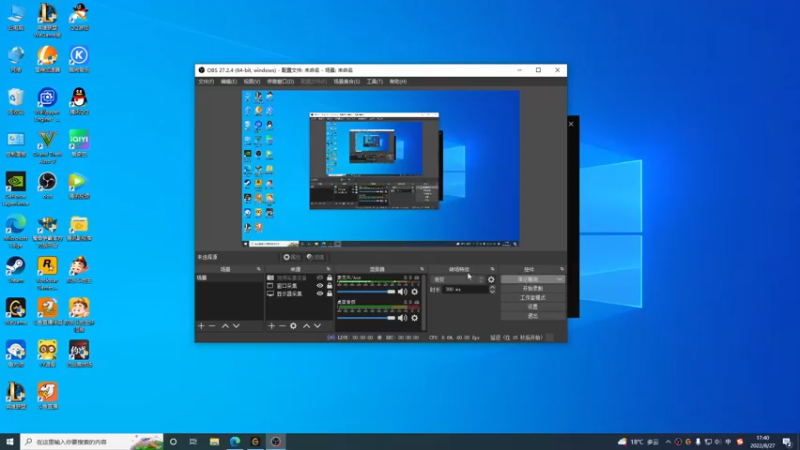Remove the selected source with the minus icon
Viewport: 800px width, 450px height.
(x=282, y=326)
